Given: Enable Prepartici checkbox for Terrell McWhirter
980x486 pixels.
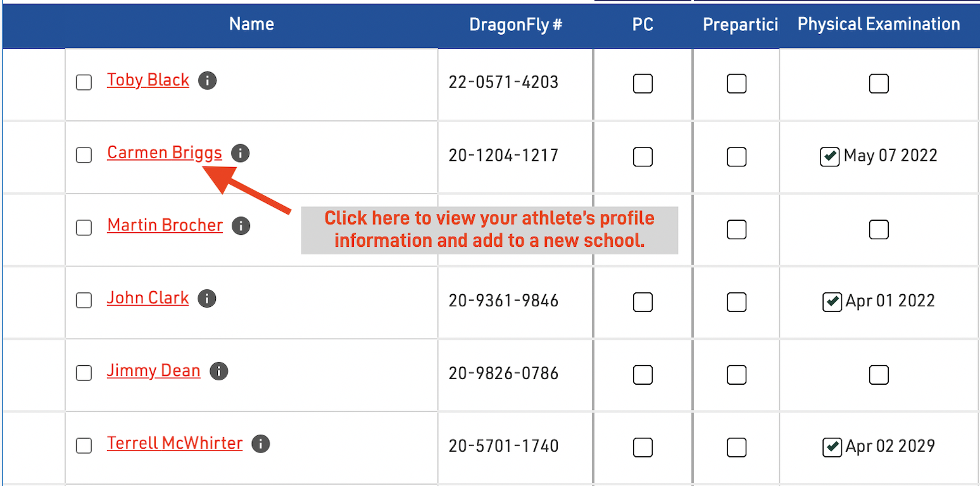Looking at the screenshot, I should (x=736, y=447).
